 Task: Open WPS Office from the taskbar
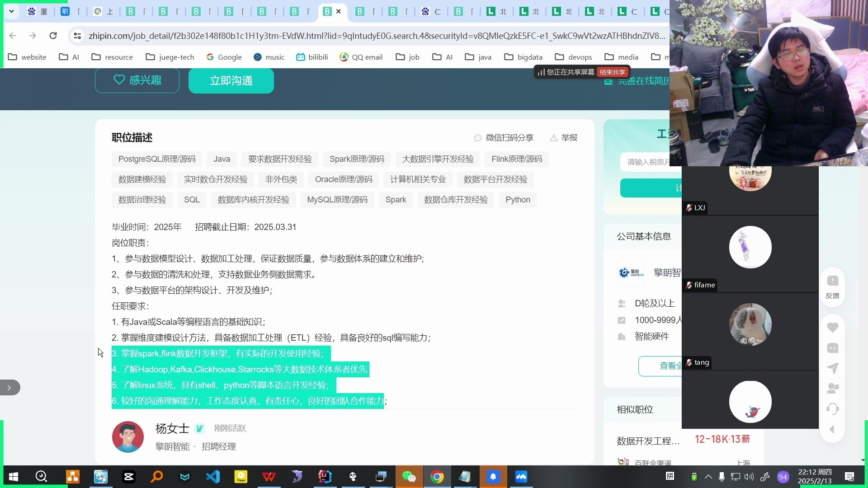click(x=269, y=477)
